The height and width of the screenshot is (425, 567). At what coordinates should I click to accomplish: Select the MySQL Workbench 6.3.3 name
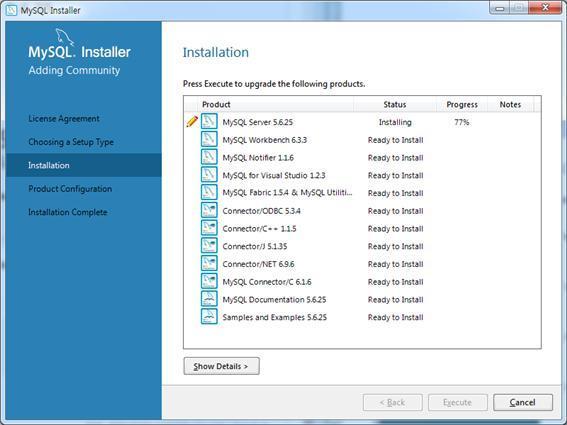265,140
